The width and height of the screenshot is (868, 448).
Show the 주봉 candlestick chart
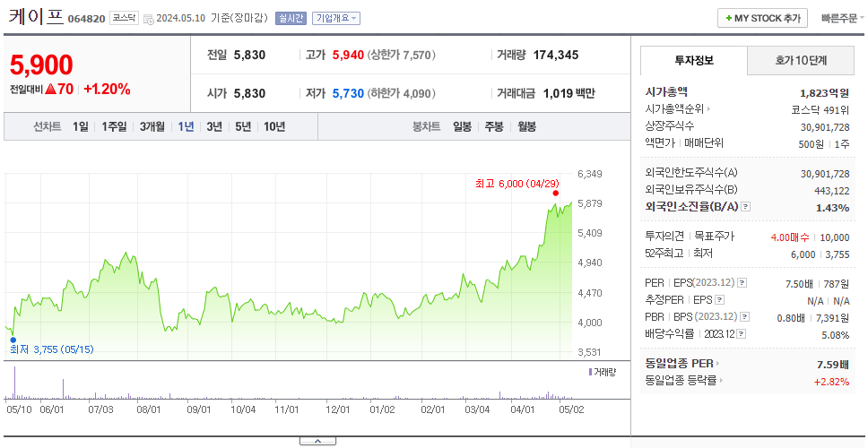click(x=494, y=126)
